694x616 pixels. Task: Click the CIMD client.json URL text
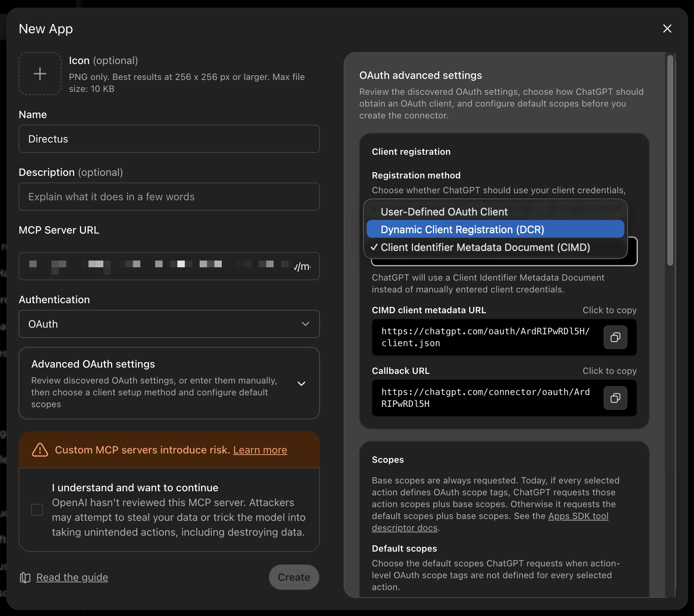(485, 337)
